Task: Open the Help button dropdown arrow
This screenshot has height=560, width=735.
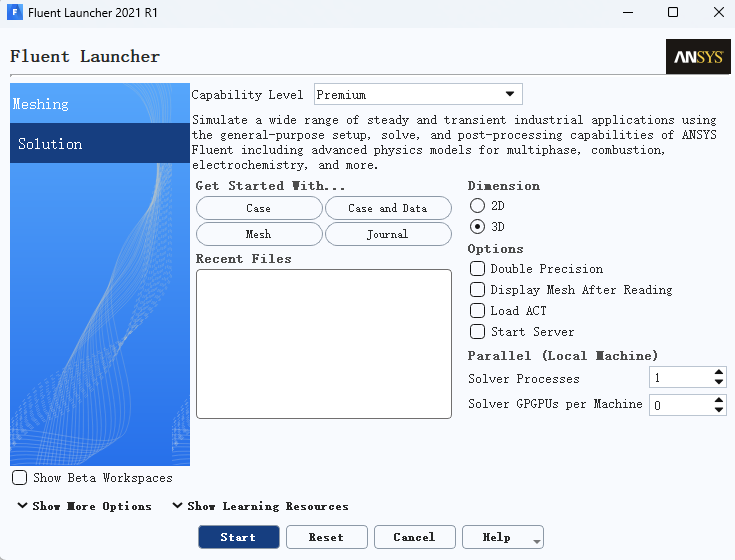Action: click(537, 541)
